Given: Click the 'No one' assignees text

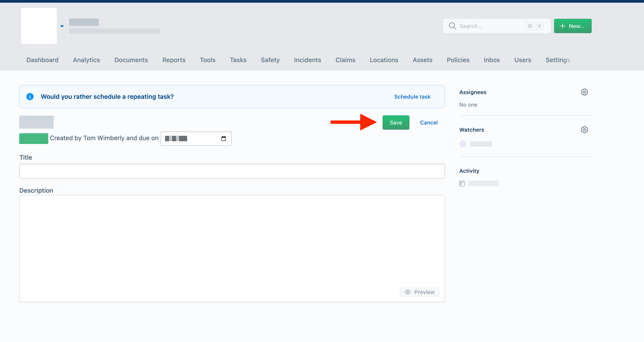Looking at the screenshot, I should tap(468, 105).
